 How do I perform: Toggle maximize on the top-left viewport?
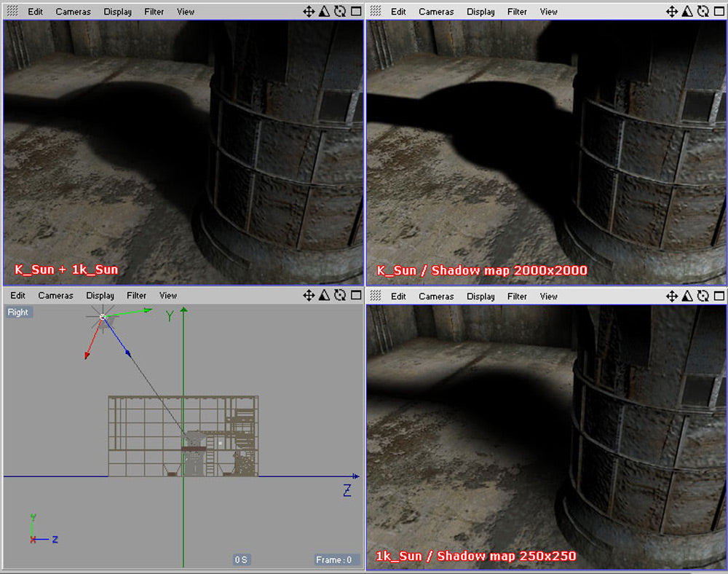[x=355, y=12]
